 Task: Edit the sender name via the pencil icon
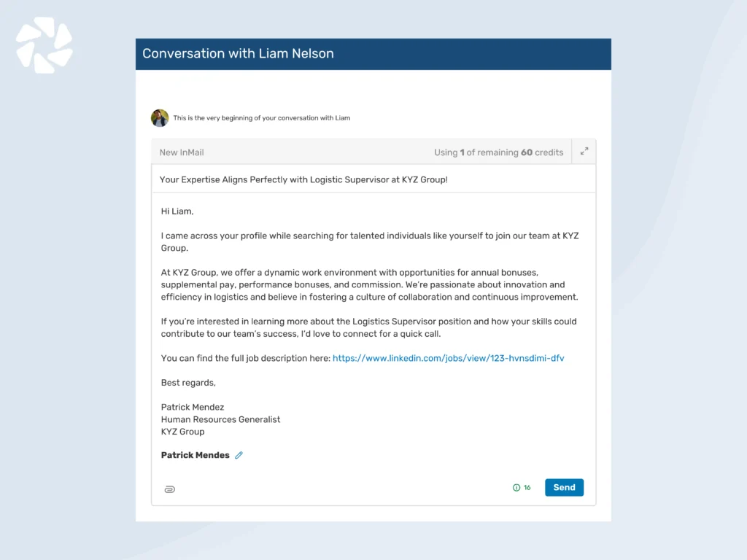pyautogui.click(x=239, y=455)
